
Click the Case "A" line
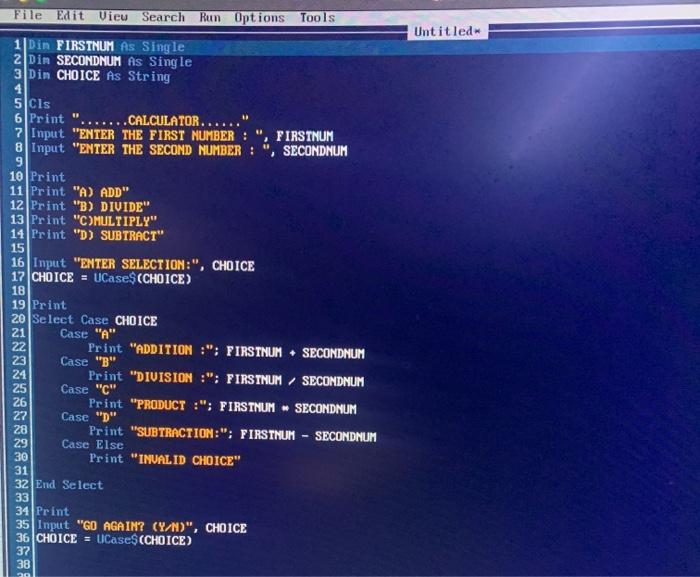(x=88, y=334)
